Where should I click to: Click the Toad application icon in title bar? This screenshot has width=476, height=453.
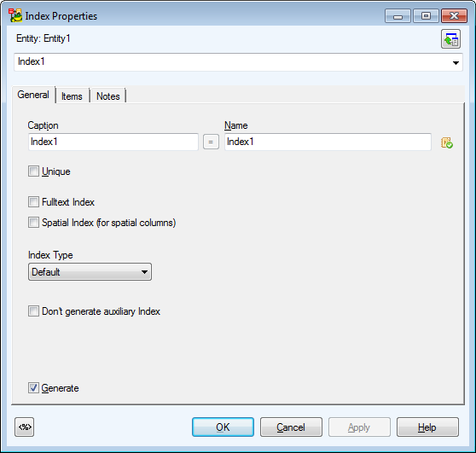pos(15,16)
